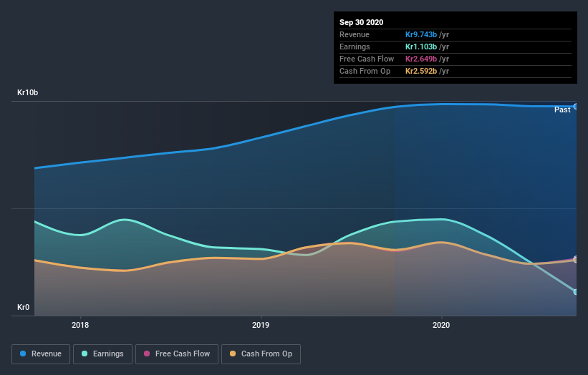This screenshot has width=588, height=375.
Task: Click the 2018 x-axis label
Action: coord(80,325)
